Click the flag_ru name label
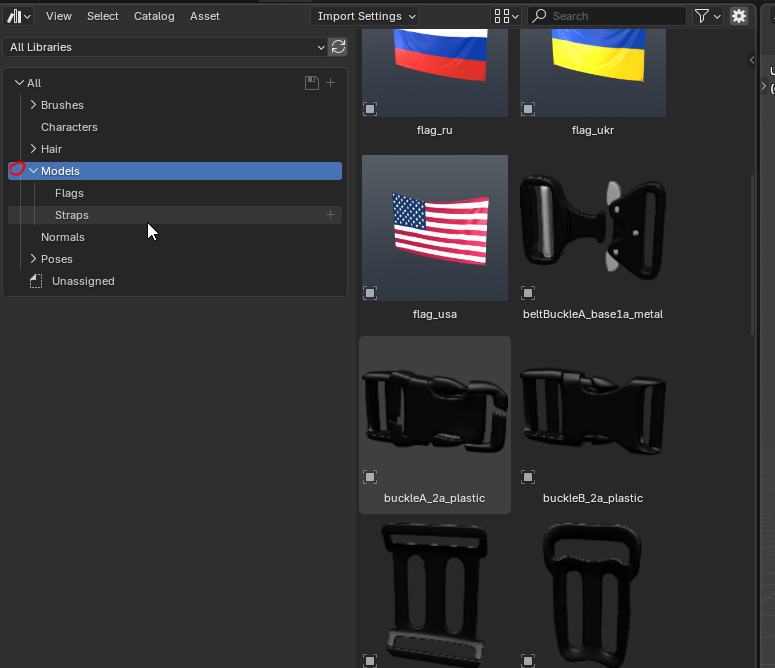 (x=435, y=130)
